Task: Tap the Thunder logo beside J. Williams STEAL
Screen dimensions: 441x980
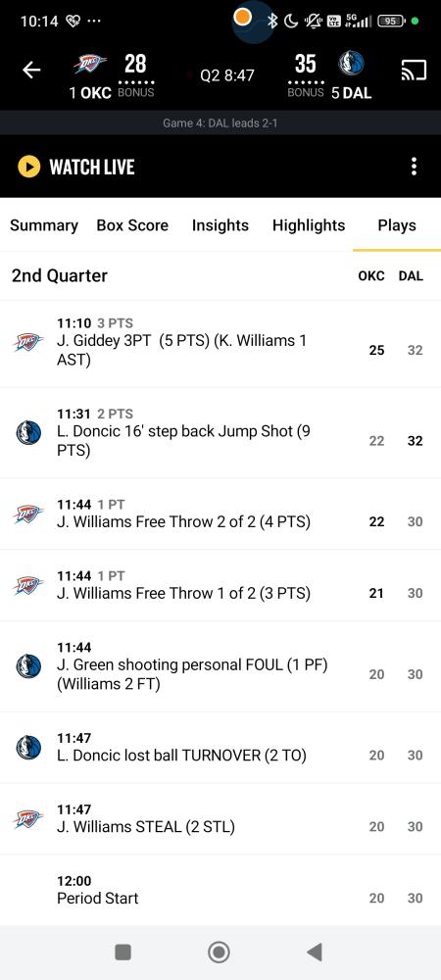Action: coord(28,818)
